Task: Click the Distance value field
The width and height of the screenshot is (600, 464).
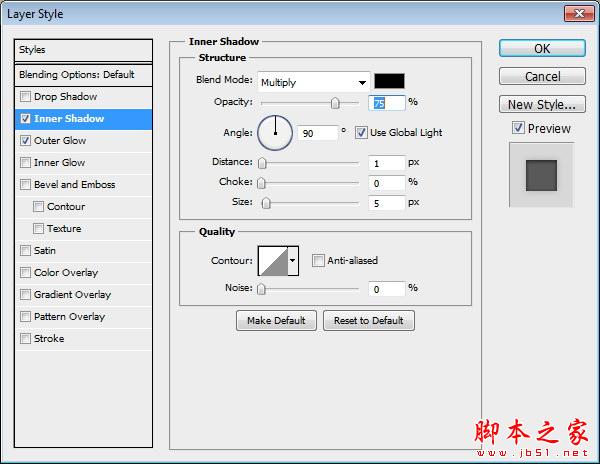Action: click(x=386, y=163)
